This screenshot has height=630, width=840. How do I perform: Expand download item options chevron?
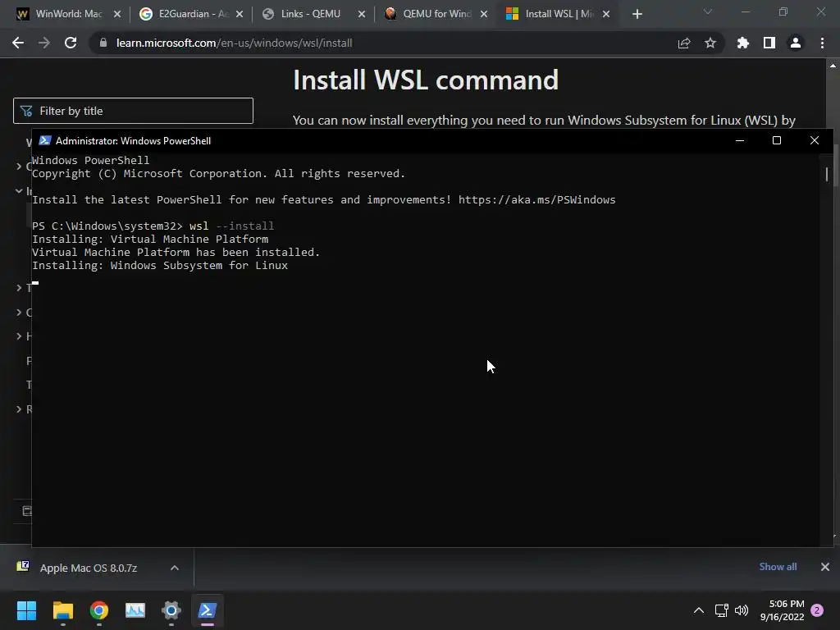pos(175,568)
